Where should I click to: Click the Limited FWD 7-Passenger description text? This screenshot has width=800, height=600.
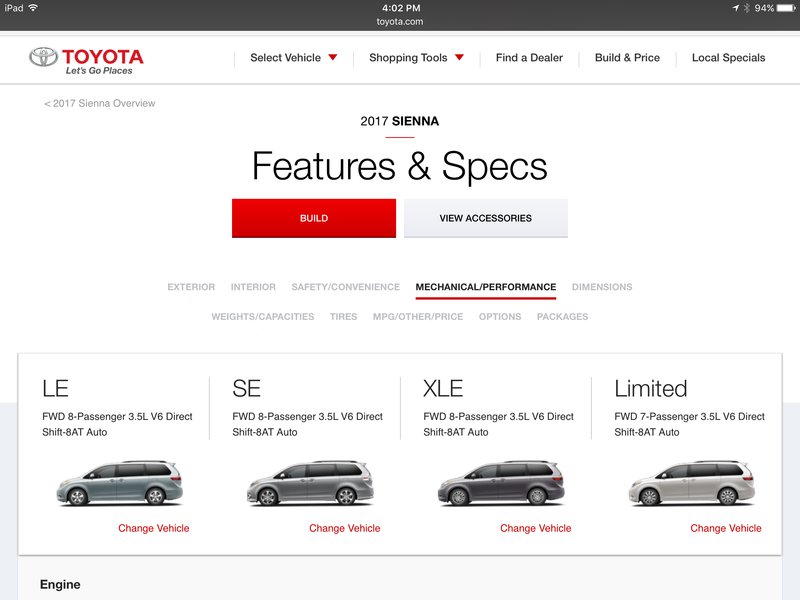tap(689, 424)
